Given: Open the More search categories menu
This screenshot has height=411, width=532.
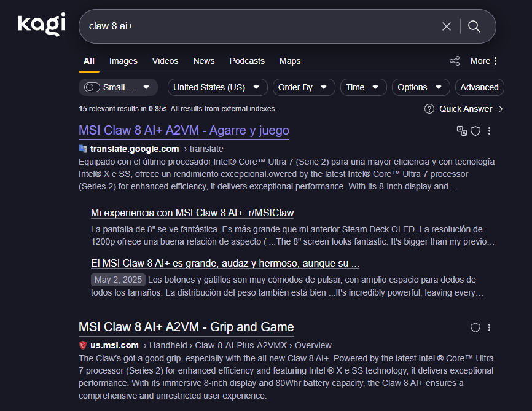Looking at the screenshot, I should pos(484,61).
